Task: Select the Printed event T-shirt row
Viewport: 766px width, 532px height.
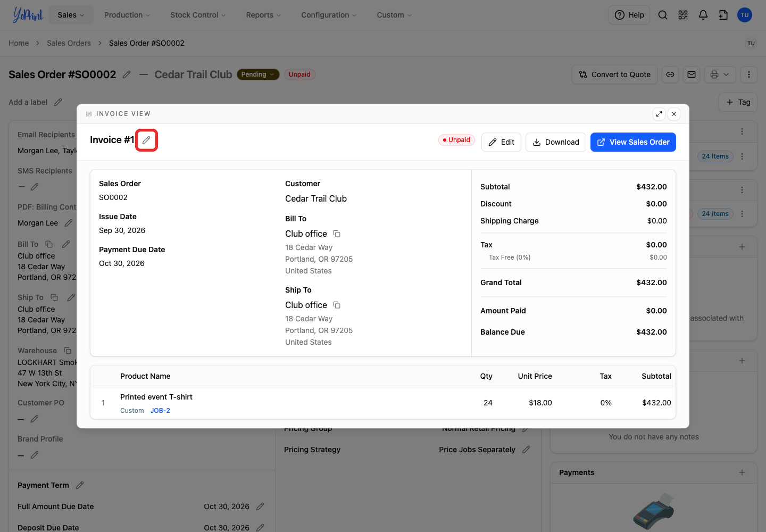Action: [383, 403]
